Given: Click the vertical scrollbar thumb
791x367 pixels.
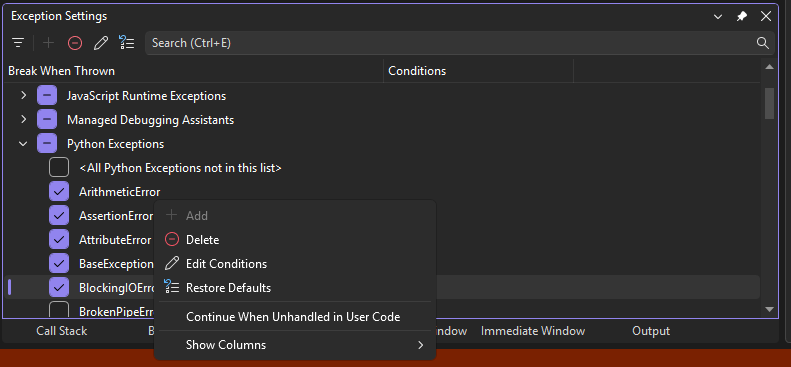Looking at the screenshot, I should pos(769,103).
